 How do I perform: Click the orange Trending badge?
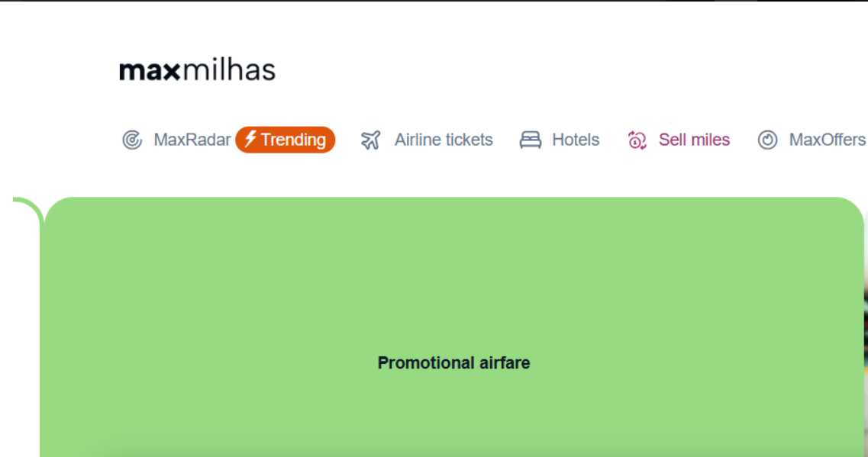tap(285, 140)
